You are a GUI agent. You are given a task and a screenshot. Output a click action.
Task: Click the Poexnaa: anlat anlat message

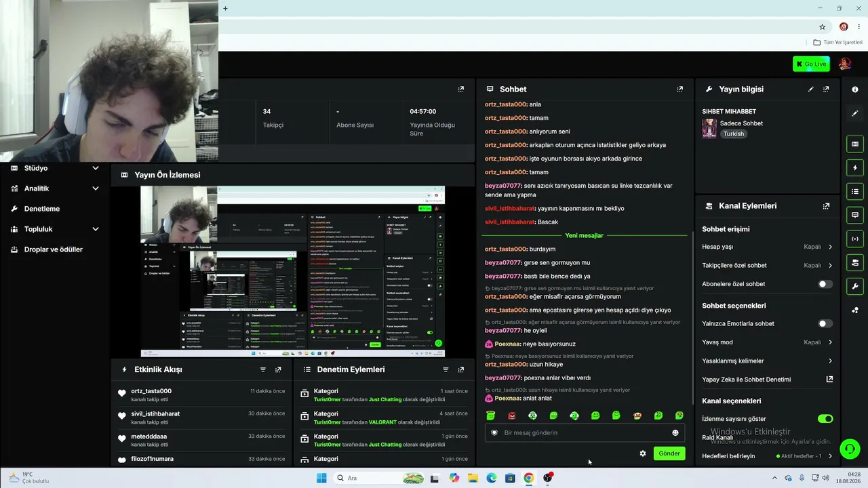(x=518, y=398)
